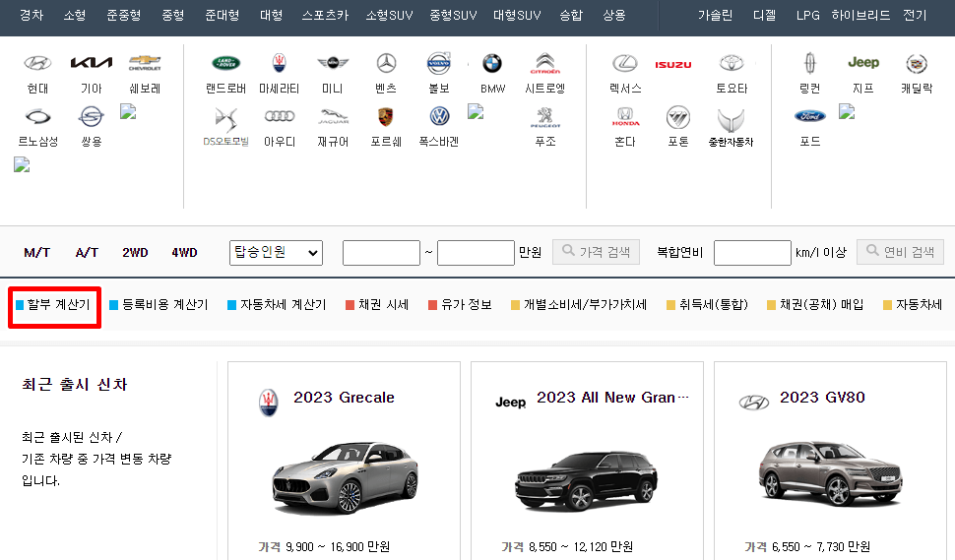The image size is (955, 560).
Task: Click the Lexus (렉서스) brand logo
Action: pos(625,63)
